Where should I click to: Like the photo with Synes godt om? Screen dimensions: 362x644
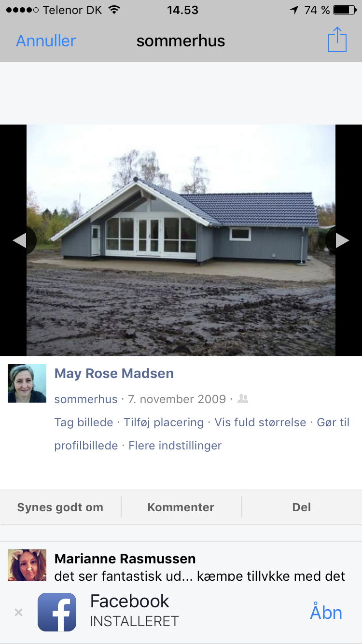[x=60, y=507]
